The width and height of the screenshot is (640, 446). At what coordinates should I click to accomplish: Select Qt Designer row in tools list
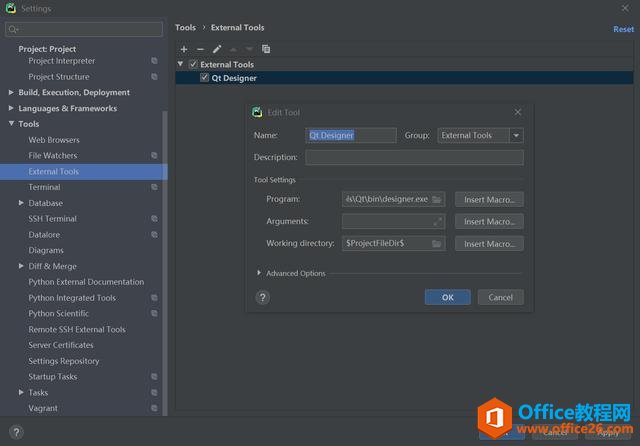[x=404, y=78]
